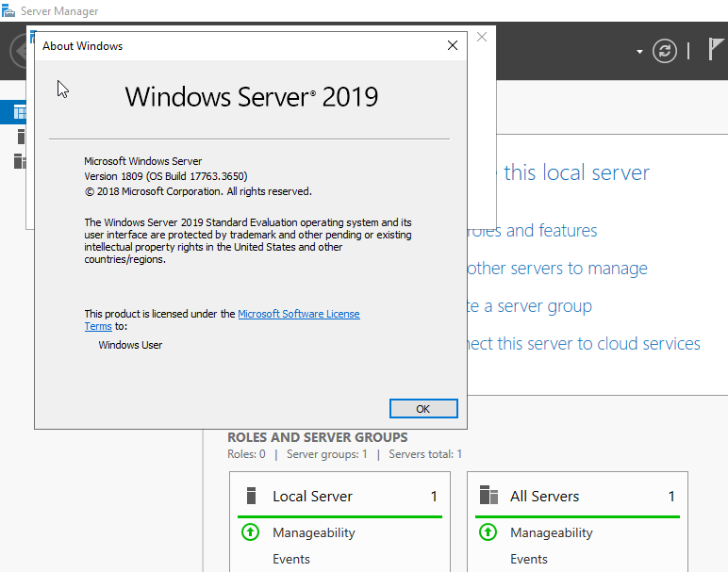Close the About Windows dialog
The height and width of the screenshot is (572, 728).
coord(453,45)
